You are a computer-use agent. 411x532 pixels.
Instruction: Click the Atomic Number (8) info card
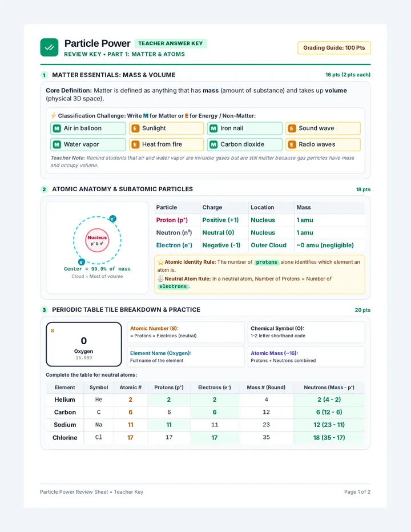click(x=186, y=332)
